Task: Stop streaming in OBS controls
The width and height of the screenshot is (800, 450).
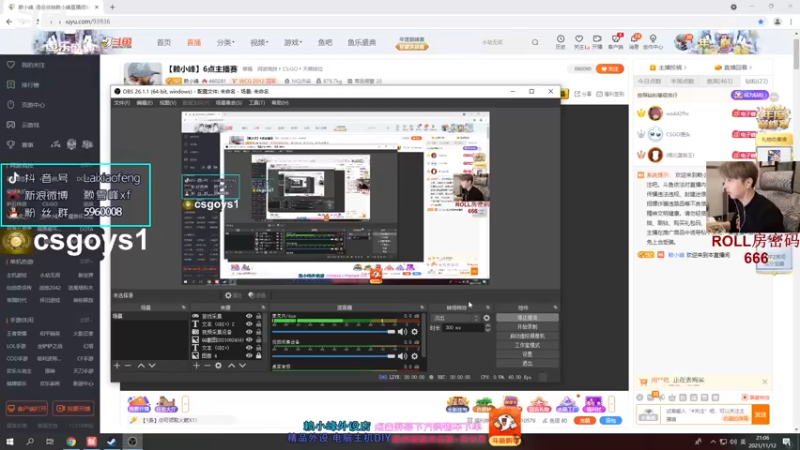Action: (x=527, y=317)
